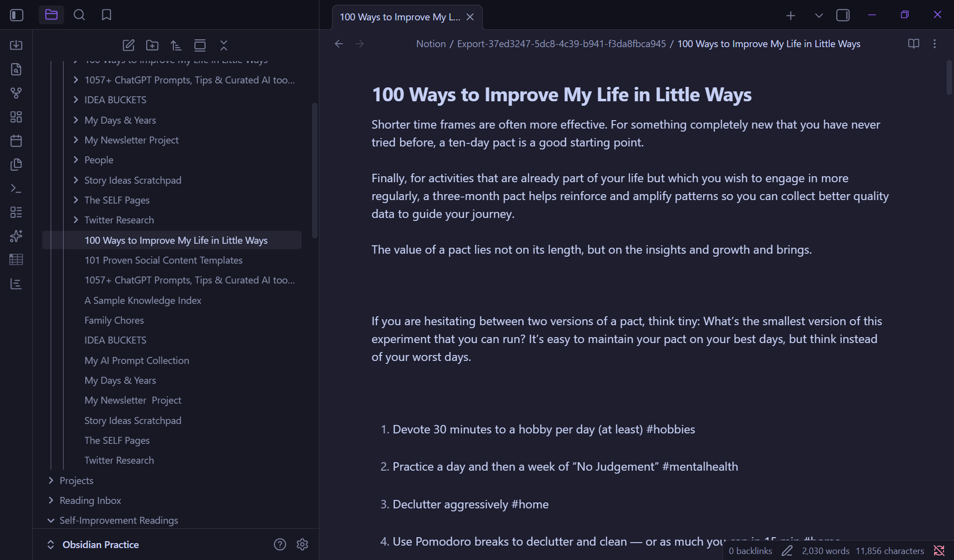Image resolution: width=954 pixels, height=560 pixels.
Task: Expand the IDEA BUCKETS folder chevron
Action: 76,100
